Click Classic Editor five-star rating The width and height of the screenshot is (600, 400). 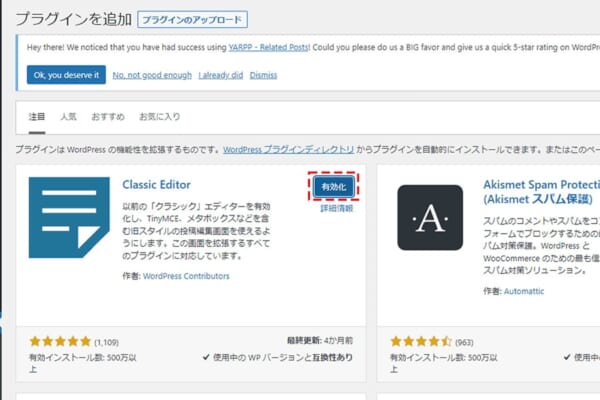60,341
